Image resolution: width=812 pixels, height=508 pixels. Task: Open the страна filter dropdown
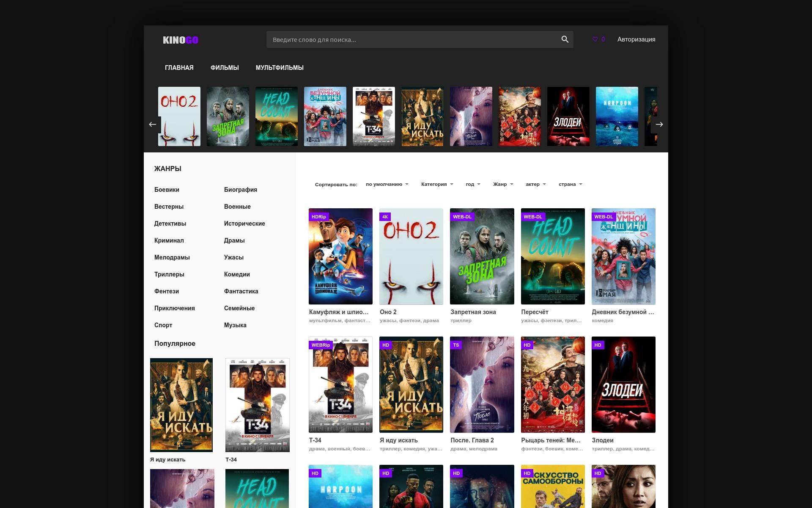[571, 184]
